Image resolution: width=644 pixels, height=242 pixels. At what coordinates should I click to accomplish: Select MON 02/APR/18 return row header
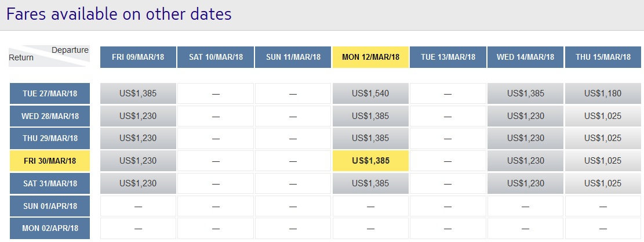point(50,228)
